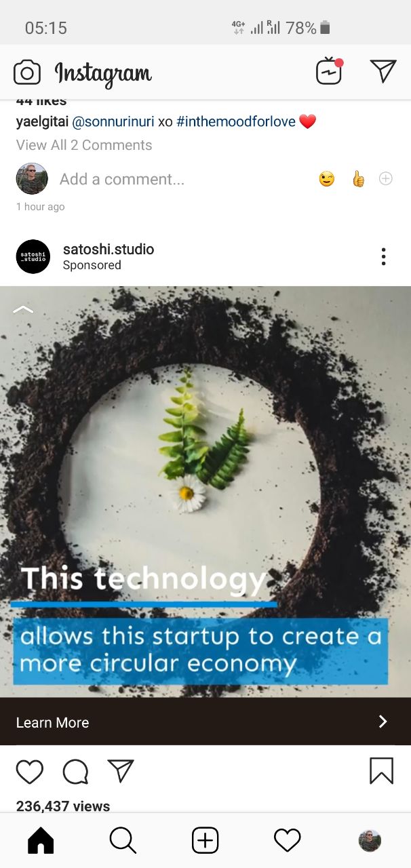This screenshot has height=868, width=411.
Task: Open the #inthemoodforlove hashtag
Action: coord(236,122)
